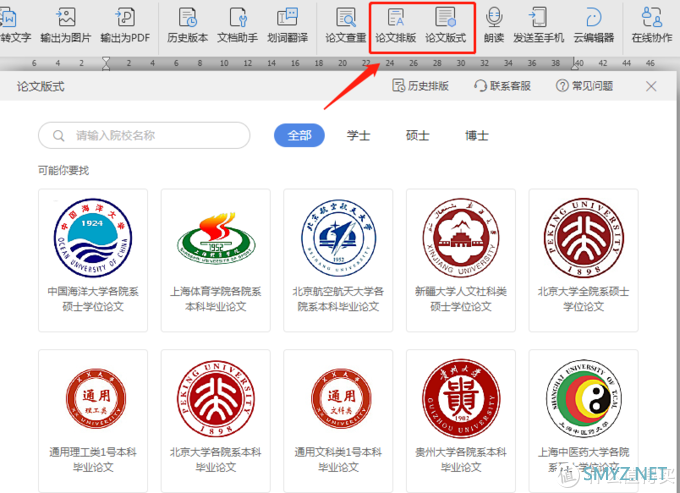This screenshot has width=680, height=493.
Task: Click the magnifier icon in the search box
Action: point(59,136)
